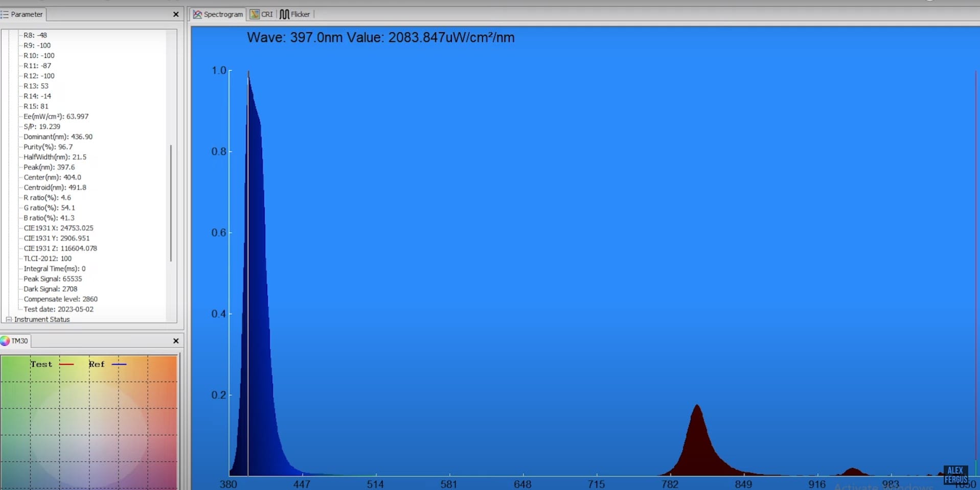This screenshot has width=980, height=490.
Task: Select the 'R14: -14' parameter row
Action: point(37,96)
